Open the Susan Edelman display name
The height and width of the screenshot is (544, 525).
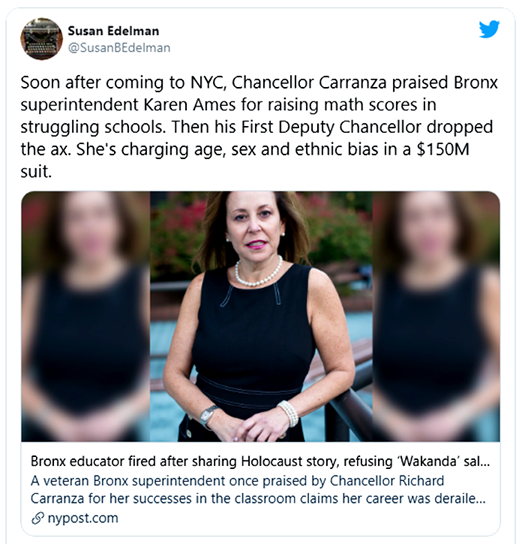pos(113,31)
